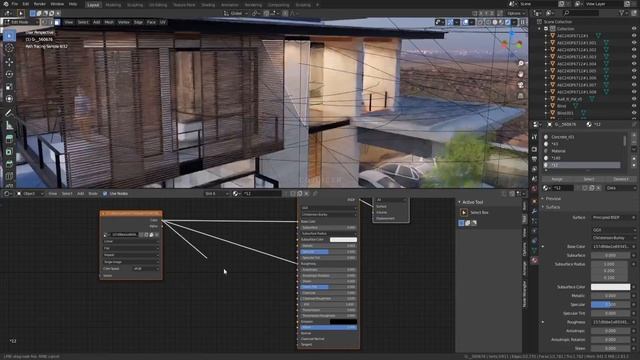Viewport: 640px width, 360px height.
Task: Collapse the Surface panel in material properties
Action: coord(553,207)
